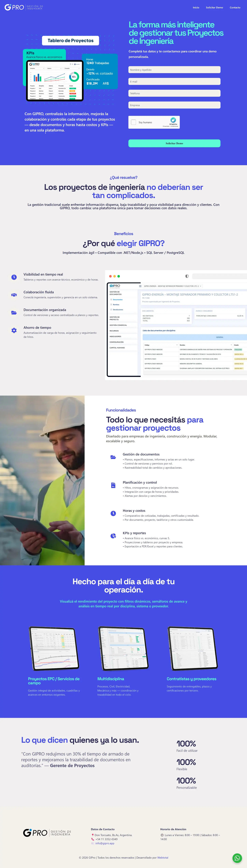The image size is (247, 868).
Task: Click the handshake icon beside Colaboración fluida
Action: pyautogui.click(x=14, y=295)
